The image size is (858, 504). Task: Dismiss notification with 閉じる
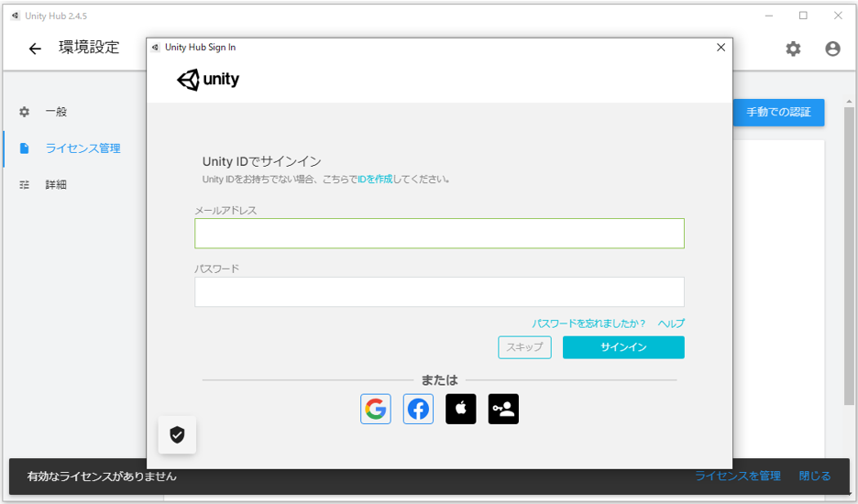(x=815, y=477)
